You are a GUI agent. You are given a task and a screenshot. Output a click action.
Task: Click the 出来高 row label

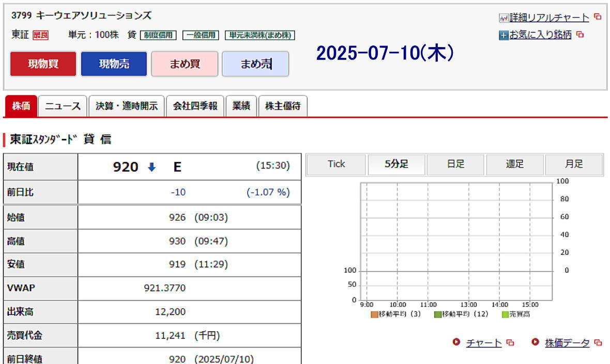click(x=20, y=312)
